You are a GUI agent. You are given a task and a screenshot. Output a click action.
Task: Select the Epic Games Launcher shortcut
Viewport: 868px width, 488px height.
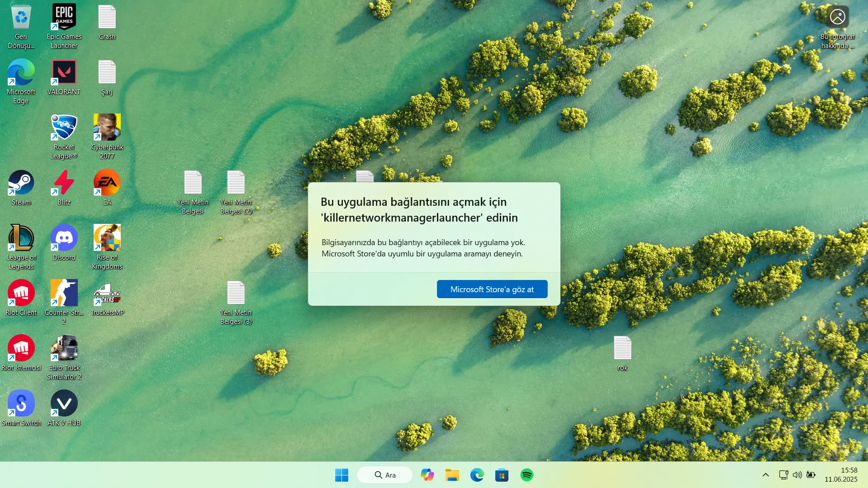tap(64, 27)
